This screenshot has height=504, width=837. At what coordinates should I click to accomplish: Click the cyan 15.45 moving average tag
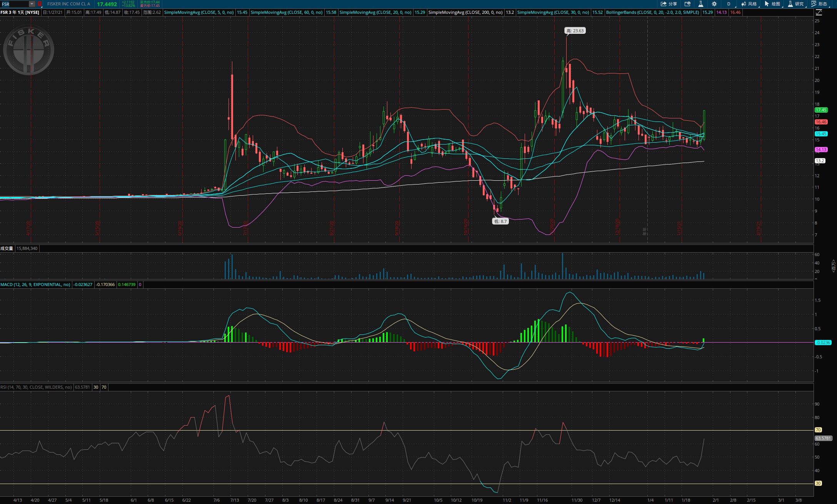tap(821, 134)
